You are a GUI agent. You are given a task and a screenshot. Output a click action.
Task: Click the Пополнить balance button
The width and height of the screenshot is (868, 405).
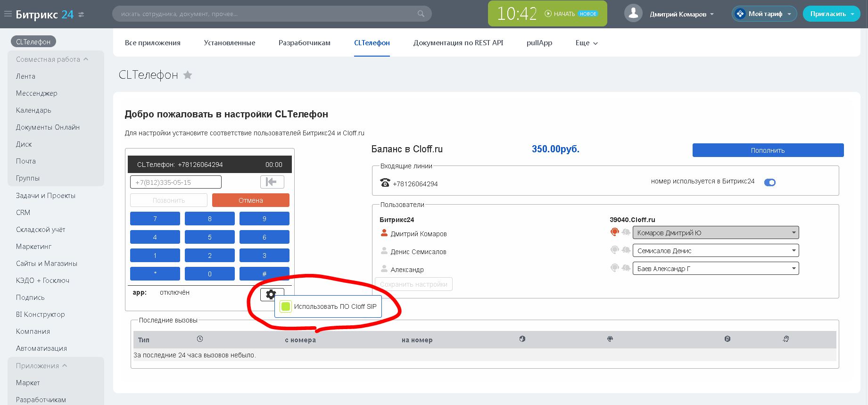pos(768,150)
